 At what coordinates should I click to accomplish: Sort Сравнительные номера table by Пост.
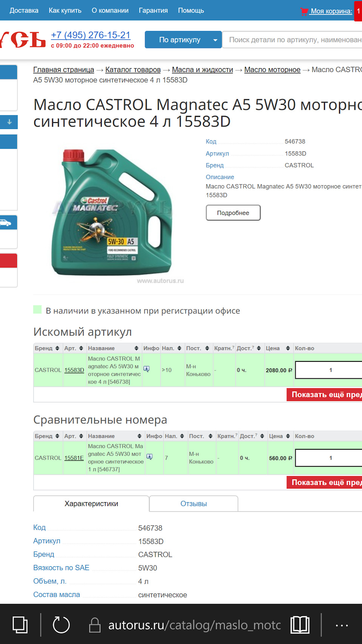[210, 436]
